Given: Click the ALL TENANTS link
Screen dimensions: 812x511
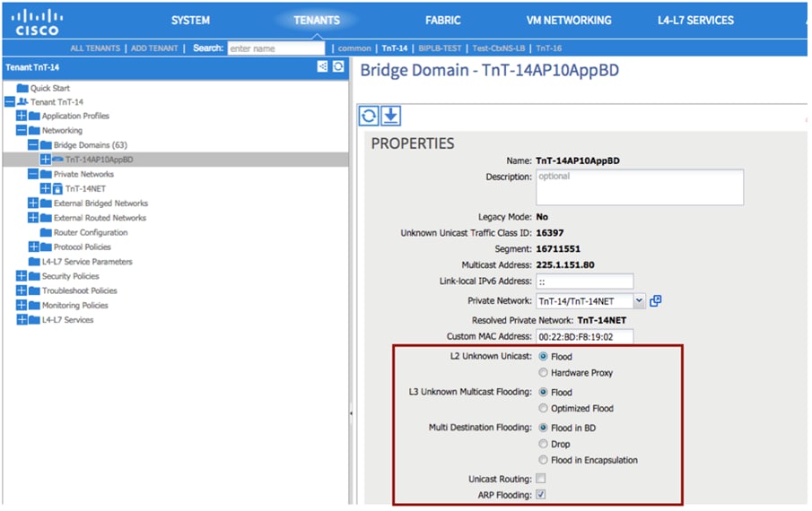Looking at the screenshot, I should pos(95,48).
